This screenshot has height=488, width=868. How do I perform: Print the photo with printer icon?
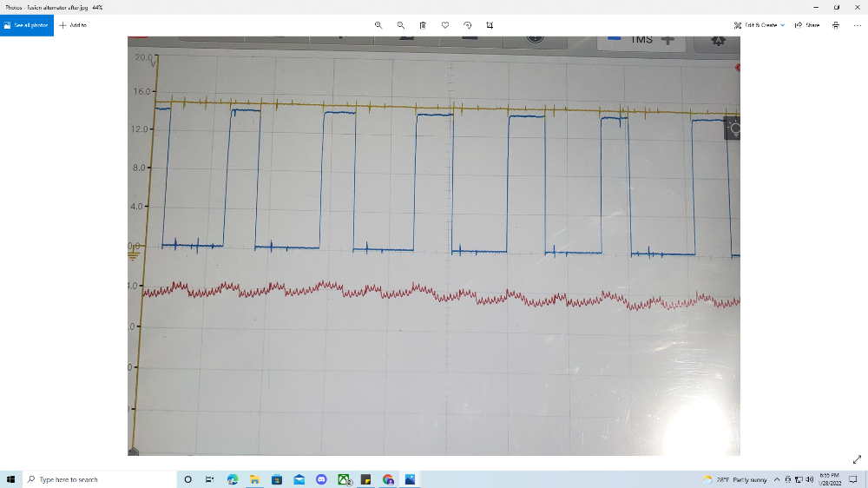pyautogui.click(x=836, y=25)
